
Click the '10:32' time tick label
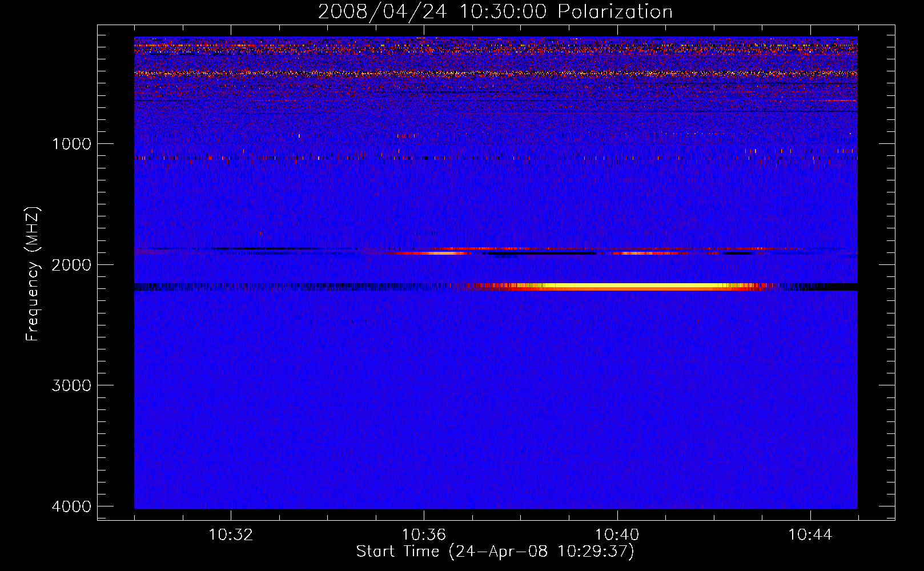(231, 535)
